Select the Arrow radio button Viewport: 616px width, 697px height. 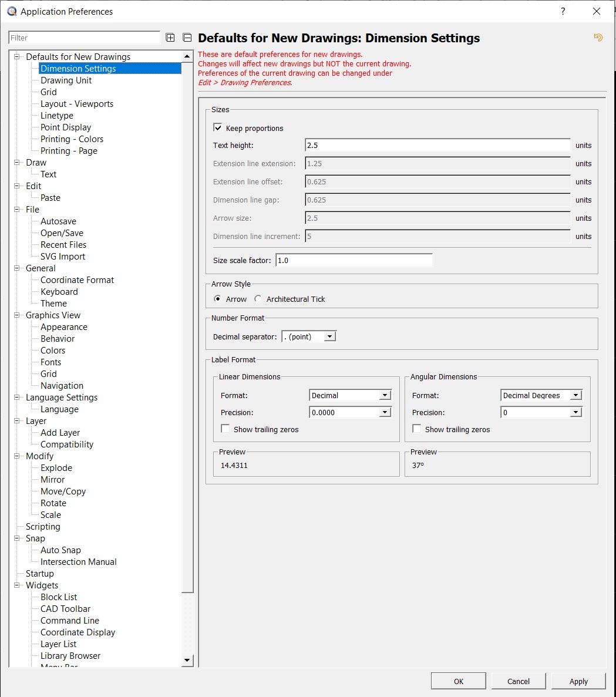pos(217,299)
